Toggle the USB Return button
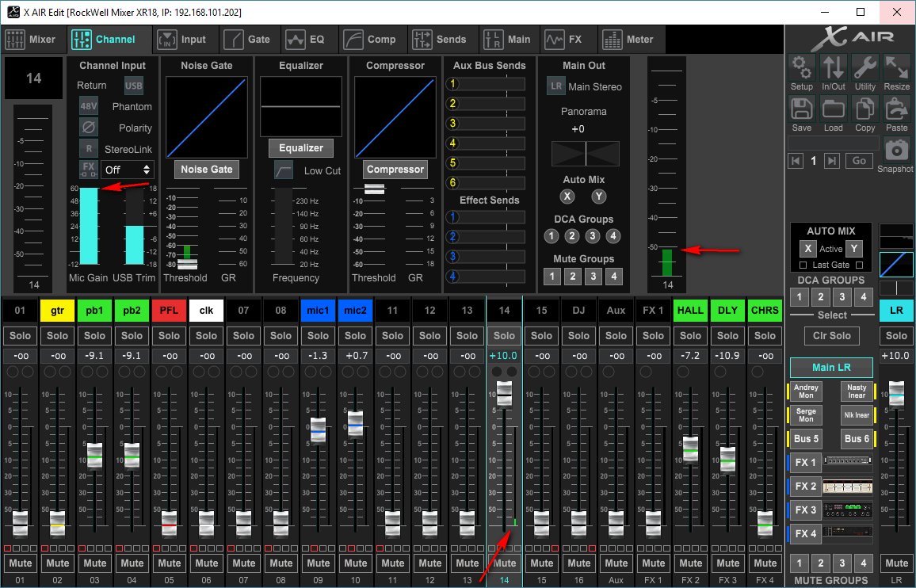 [134, 86]
